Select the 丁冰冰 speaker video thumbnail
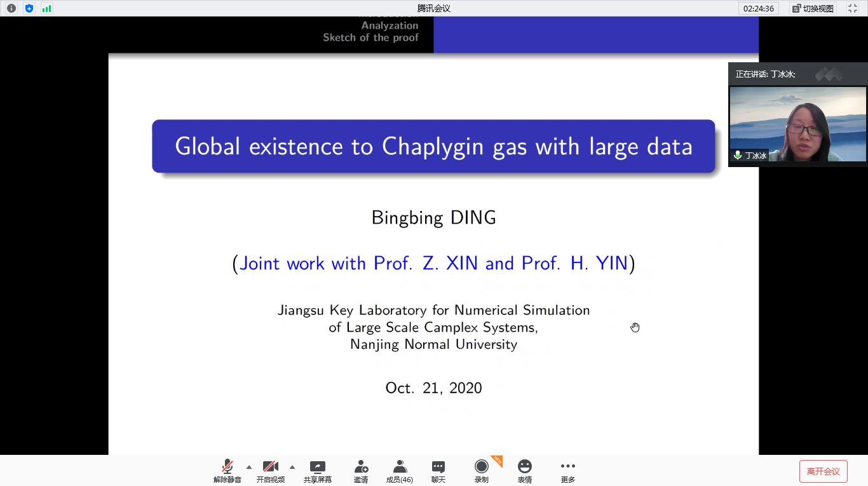868x486 pixels. click(x=797, y=124)
